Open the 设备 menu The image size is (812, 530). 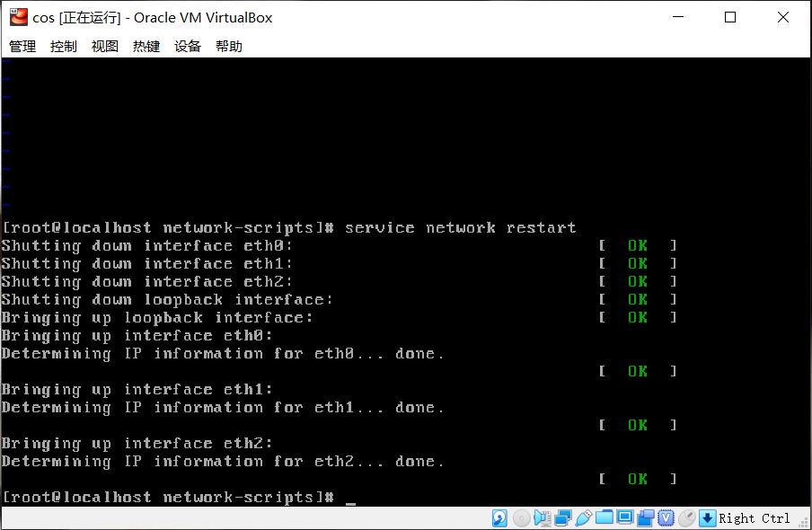[x=186, y=46]
